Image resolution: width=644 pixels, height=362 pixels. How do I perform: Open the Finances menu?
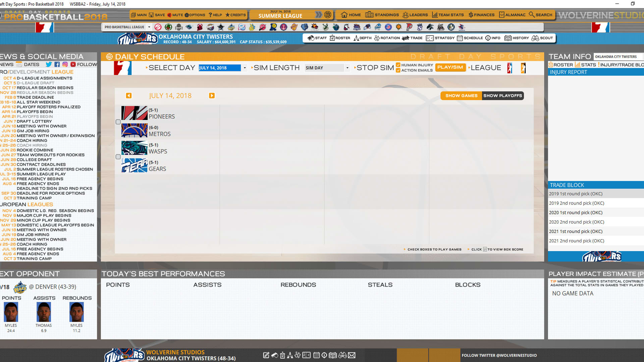pyautogui.click(x=481, y=15)
